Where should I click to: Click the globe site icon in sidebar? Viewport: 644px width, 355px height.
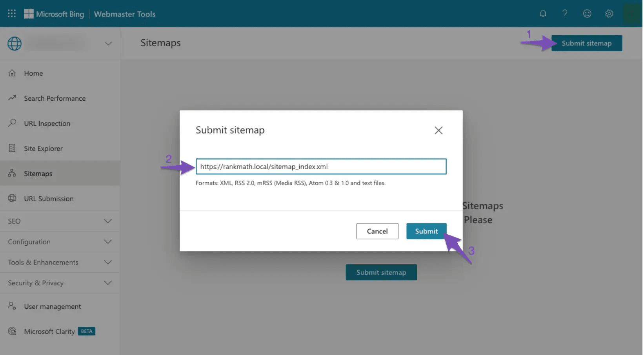click(14, 43)
